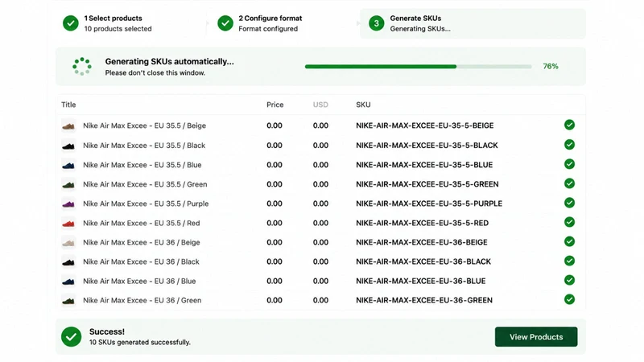Click the View Products button
This screenshot has width=644, height=362.
point(536,336)
